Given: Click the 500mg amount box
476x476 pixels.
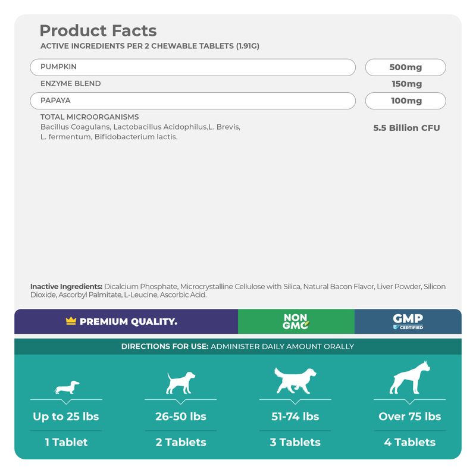Looking at the screenshot, I should (406, 67).
